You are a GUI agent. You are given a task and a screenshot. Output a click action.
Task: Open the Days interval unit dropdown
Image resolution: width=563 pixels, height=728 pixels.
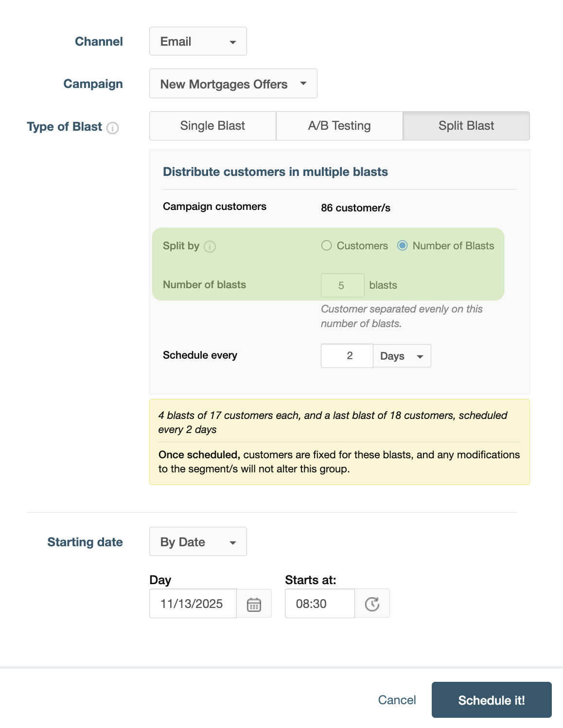[x=402, y=356]
